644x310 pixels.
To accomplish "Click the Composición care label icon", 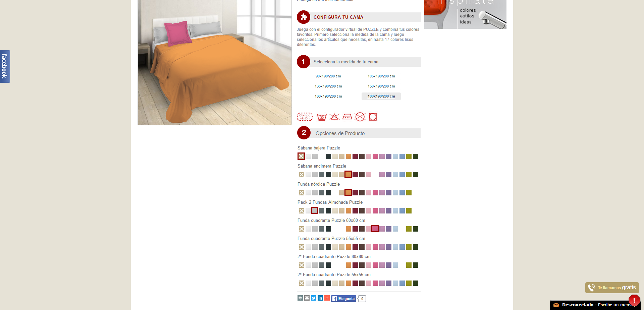I will click(305, 117).
